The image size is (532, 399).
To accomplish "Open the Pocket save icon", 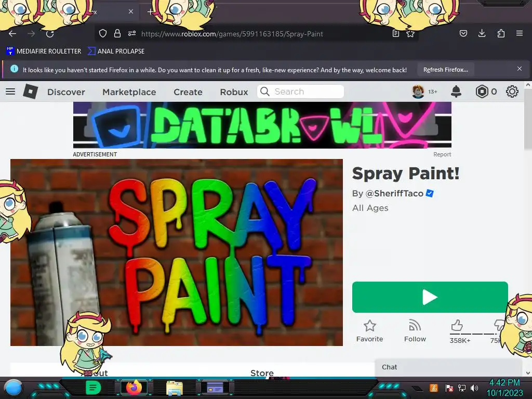I will 463,33.
